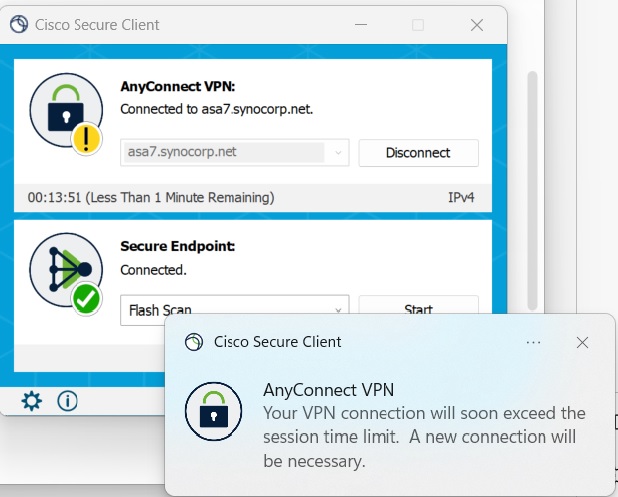Disconnect from the VPN
618x497 pixels.
pos(419,153)
